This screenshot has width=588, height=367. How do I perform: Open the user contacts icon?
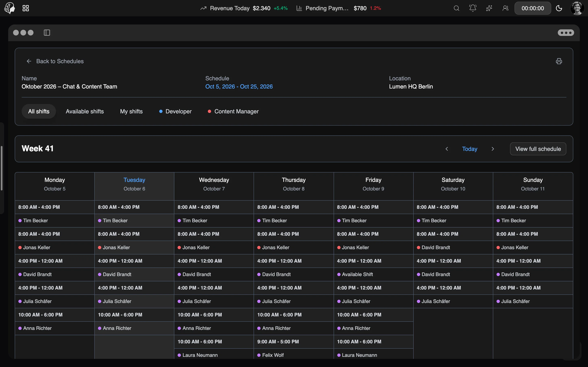(505, 8)
